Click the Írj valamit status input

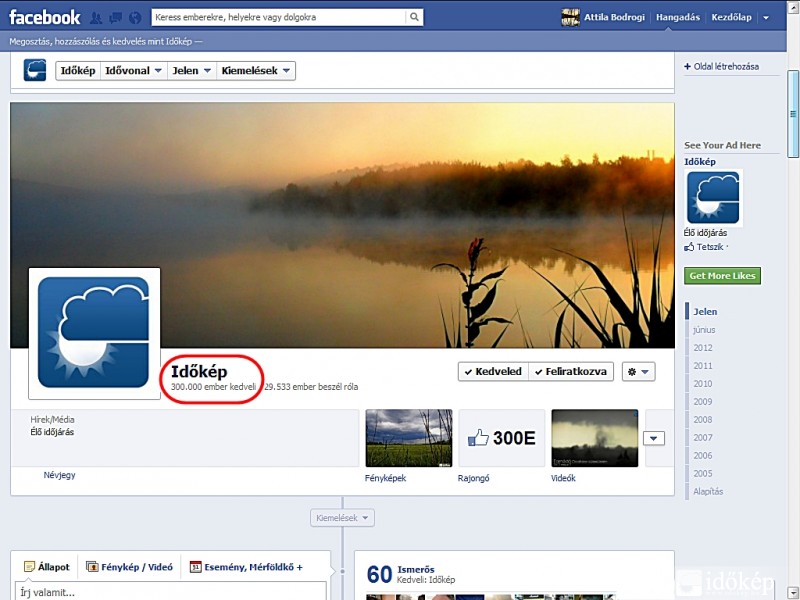tap(171, 591)
